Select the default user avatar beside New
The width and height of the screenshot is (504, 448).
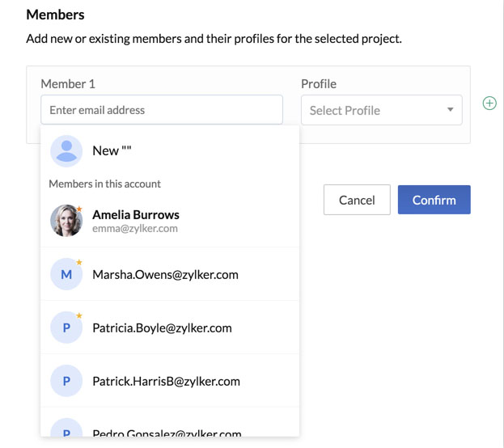66,151
